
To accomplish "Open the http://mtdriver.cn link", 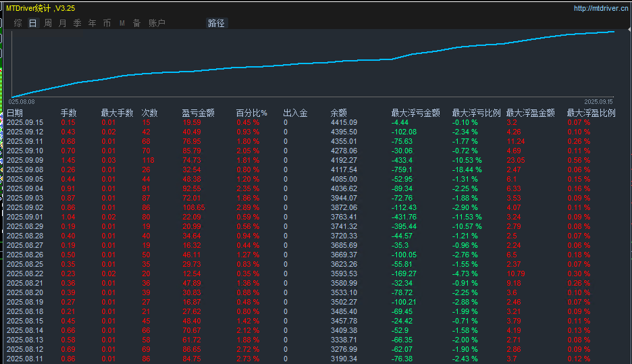I will pyautogui.click(x=600, y=8).
